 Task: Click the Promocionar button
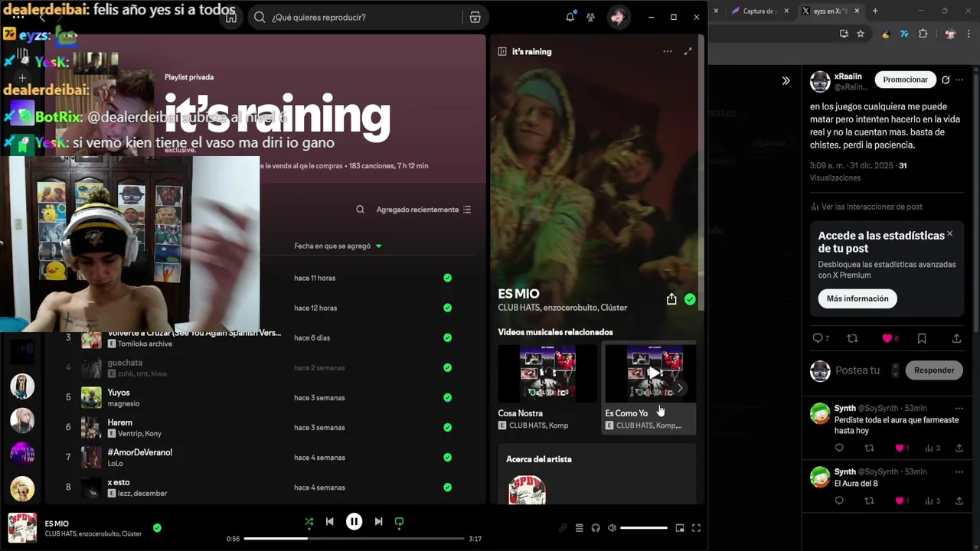pyautogui.click(x=905, y=80)
